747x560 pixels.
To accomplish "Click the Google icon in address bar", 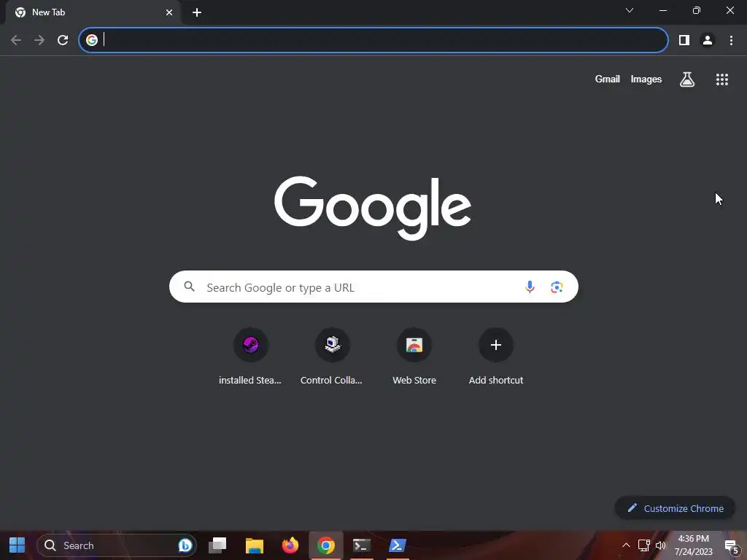I will tap(92, 40).
